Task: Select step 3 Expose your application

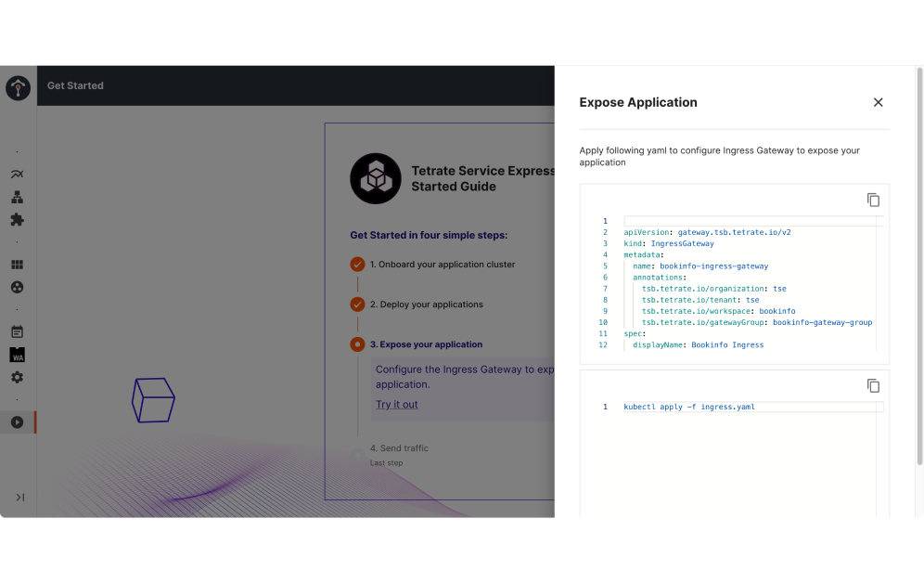Action: coord(426,344)
